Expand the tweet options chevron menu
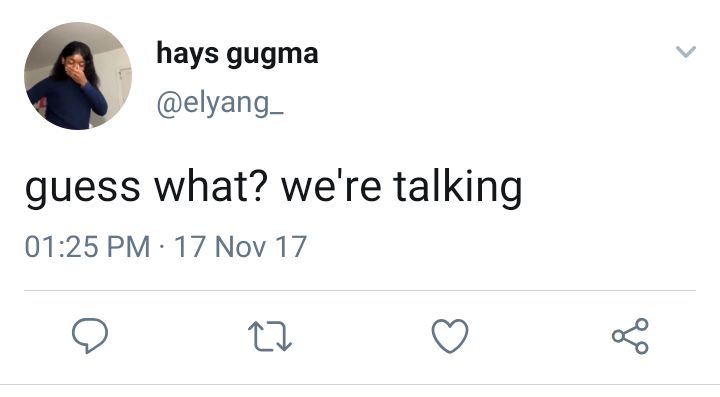 pos(686,51)
